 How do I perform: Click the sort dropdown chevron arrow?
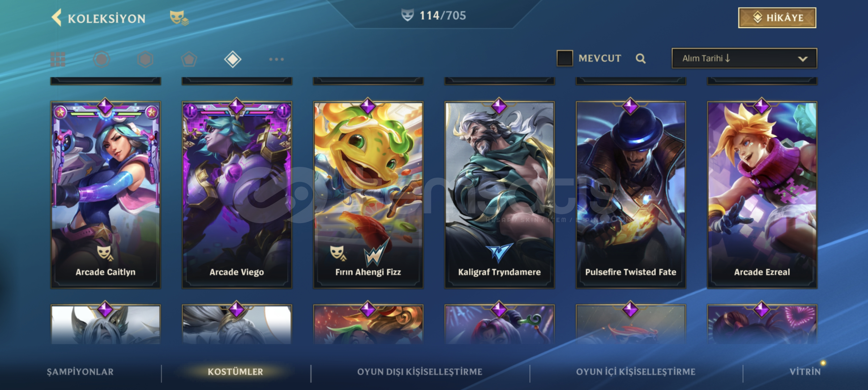(803, 59)
